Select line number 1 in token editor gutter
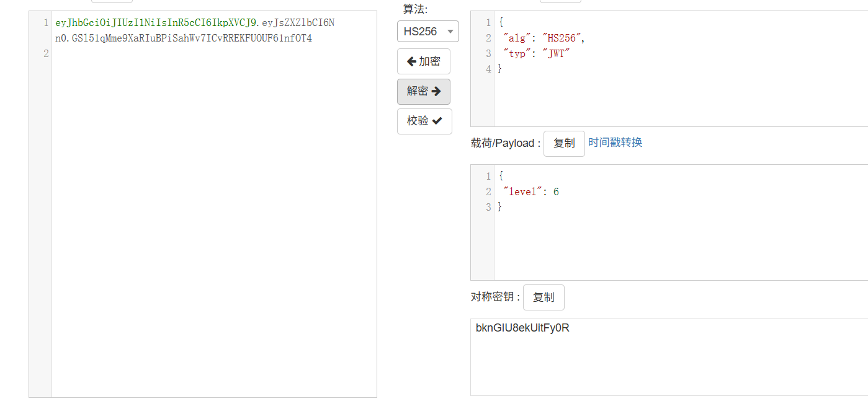This screenshot has height=409, width=868. [45, 23]
